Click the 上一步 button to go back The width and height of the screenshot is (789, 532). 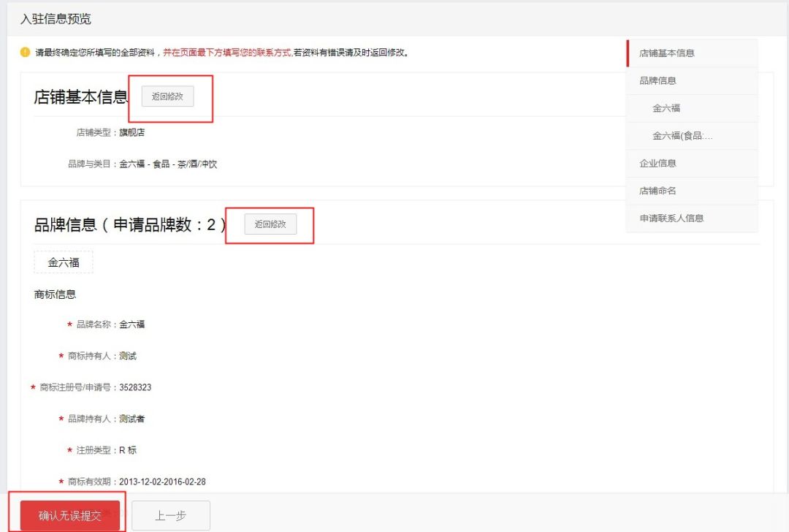[x=170, y=514]
